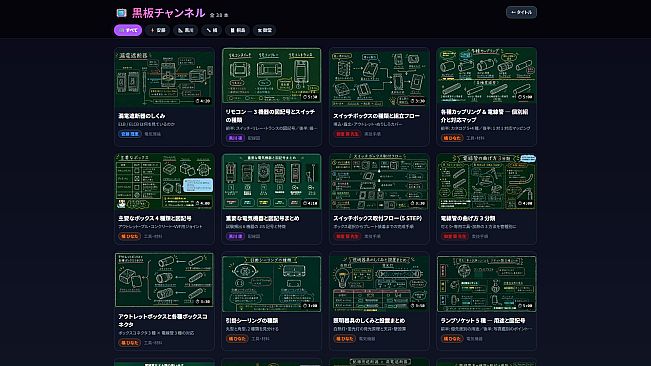The image size is (651, 366).
Task: Click duration badge on リモコン thumbnail
Action: point(310,97)
